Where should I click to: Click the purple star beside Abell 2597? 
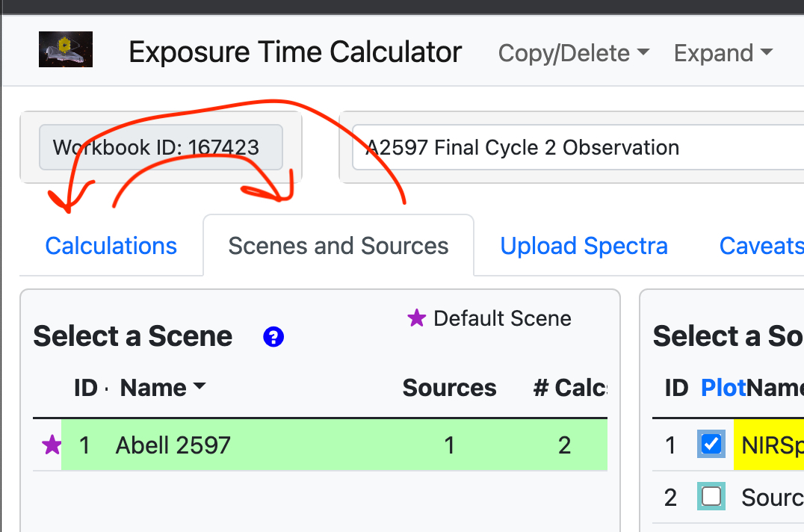pos(52,445)
